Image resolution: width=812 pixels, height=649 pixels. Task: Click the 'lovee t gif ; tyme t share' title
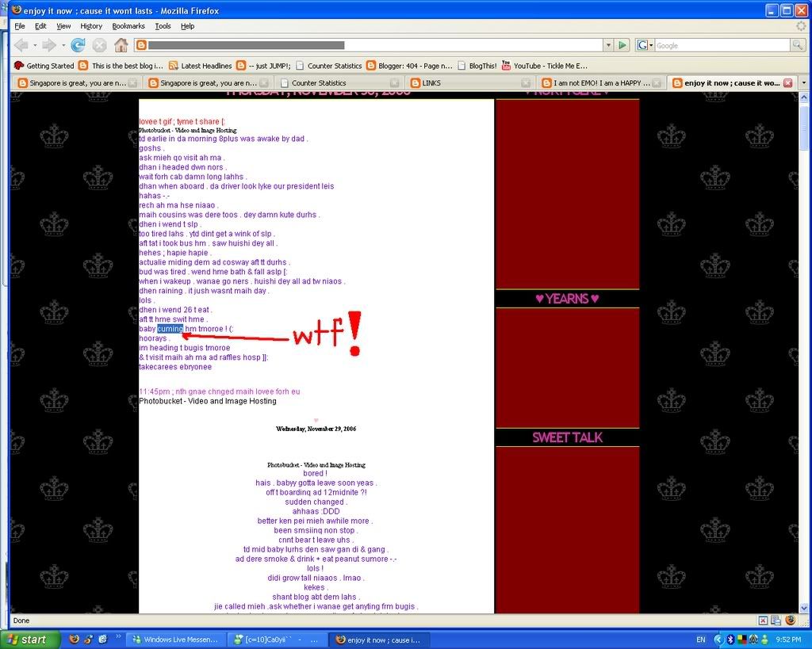(x=182, y=121)
